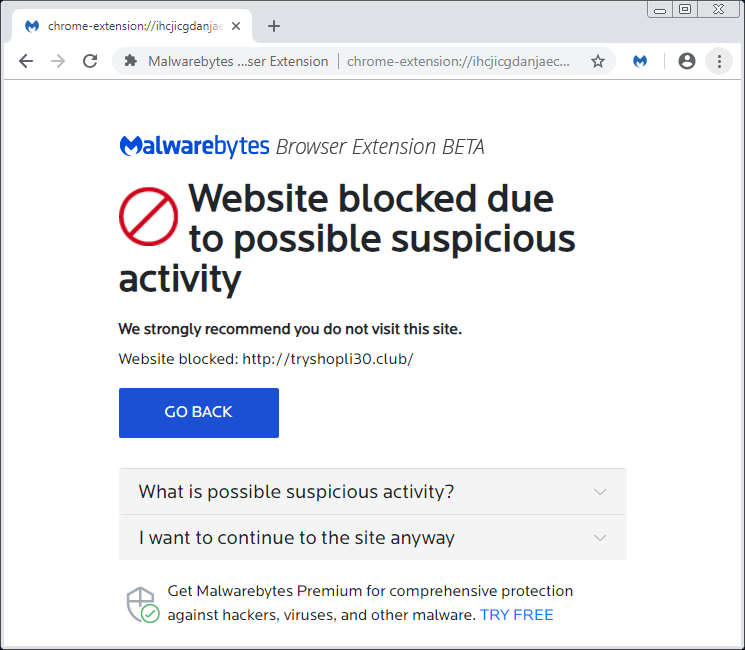Screen dimensions: 745x650
Task: Click chevron next to suspicious activity question
Action: click(x=600, y=492)
